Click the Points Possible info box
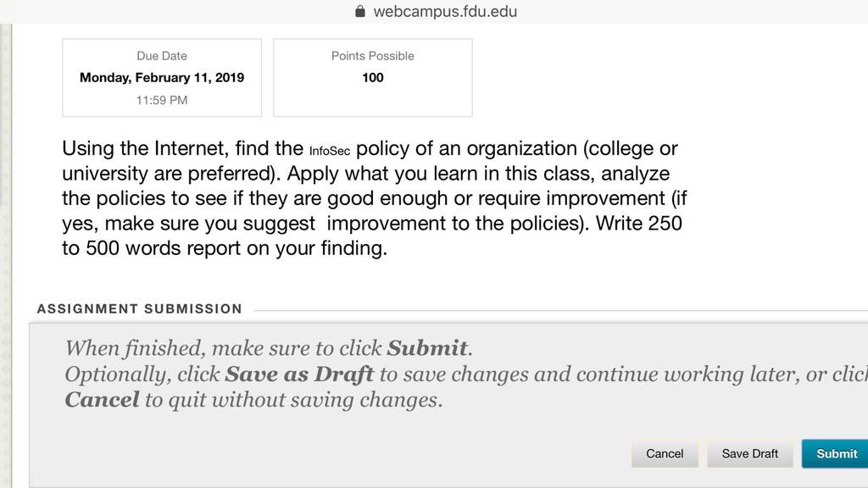The width and height of the screenshot is (868, 488). pyautogui.click(x=373, y=77)
